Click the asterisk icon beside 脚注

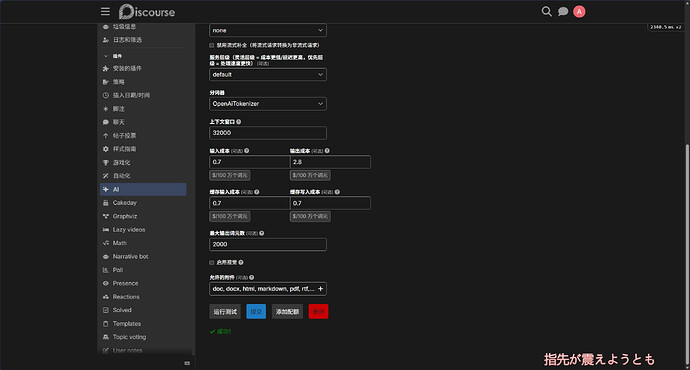(x=106, y=109)
